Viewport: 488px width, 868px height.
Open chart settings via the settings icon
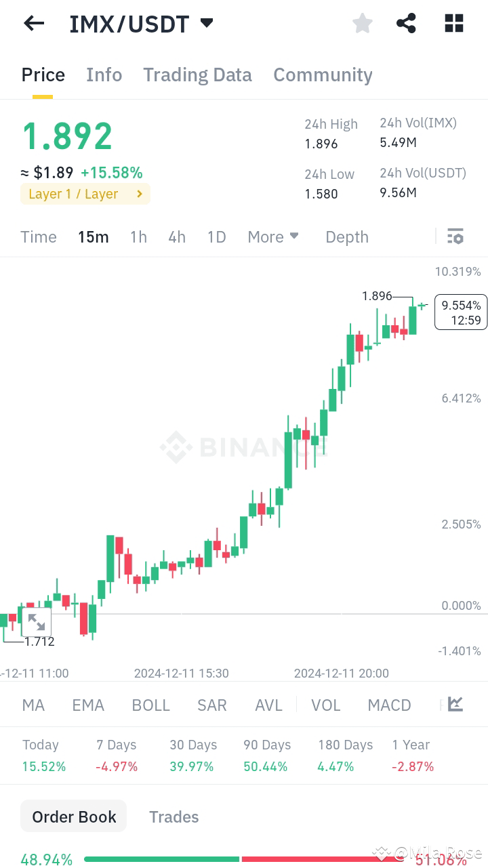455,236
